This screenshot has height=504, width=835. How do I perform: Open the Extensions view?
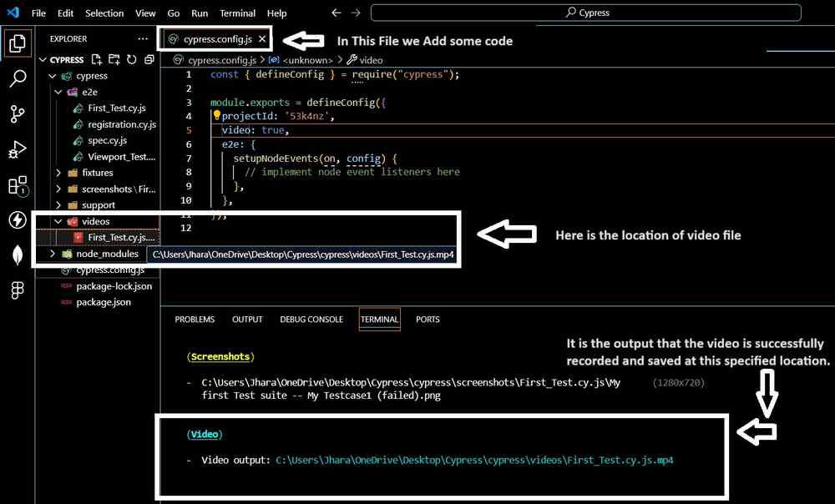tap(18, 185)
